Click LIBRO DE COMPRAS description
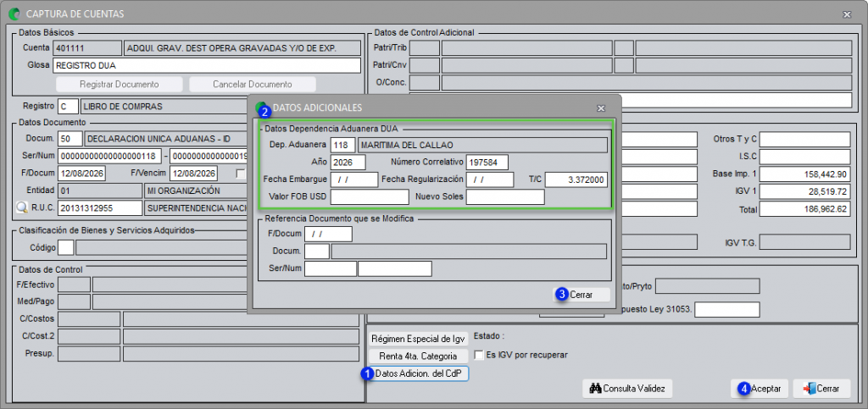 (x=164, y=106)
